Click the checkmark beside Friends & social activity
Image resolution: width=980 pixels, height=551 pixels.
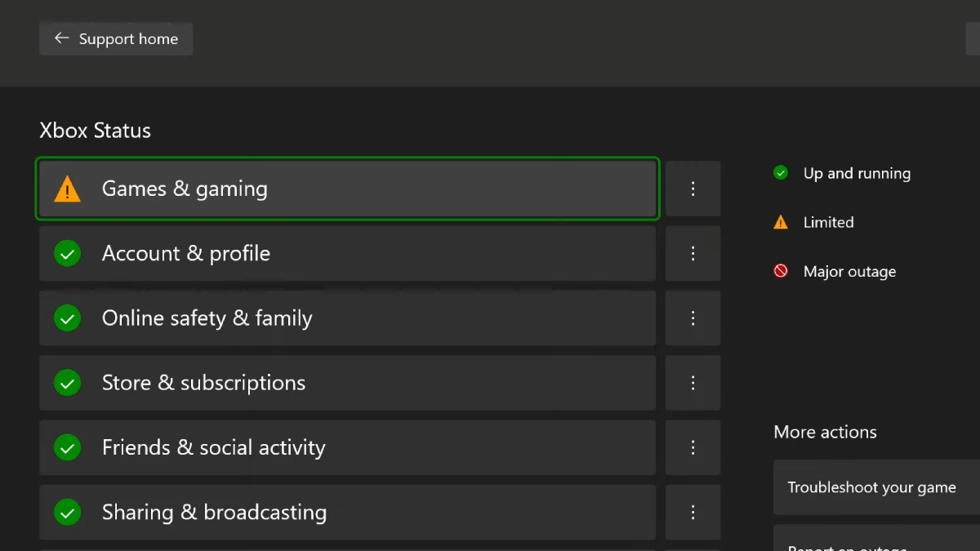pos(68,447)
